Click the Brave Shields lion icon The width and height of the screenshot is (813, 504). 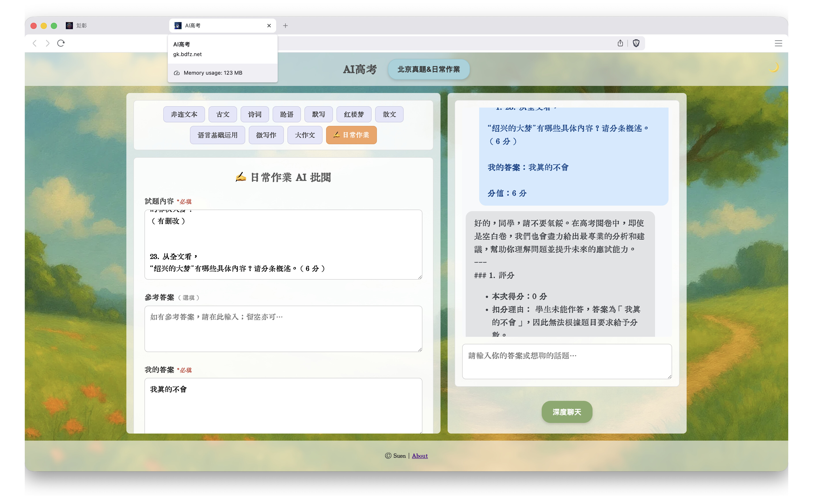636,43
